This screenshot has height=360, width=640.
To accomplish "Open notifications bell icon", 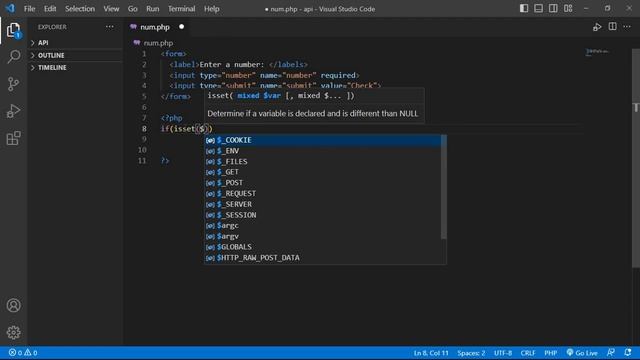I will 628,352.
